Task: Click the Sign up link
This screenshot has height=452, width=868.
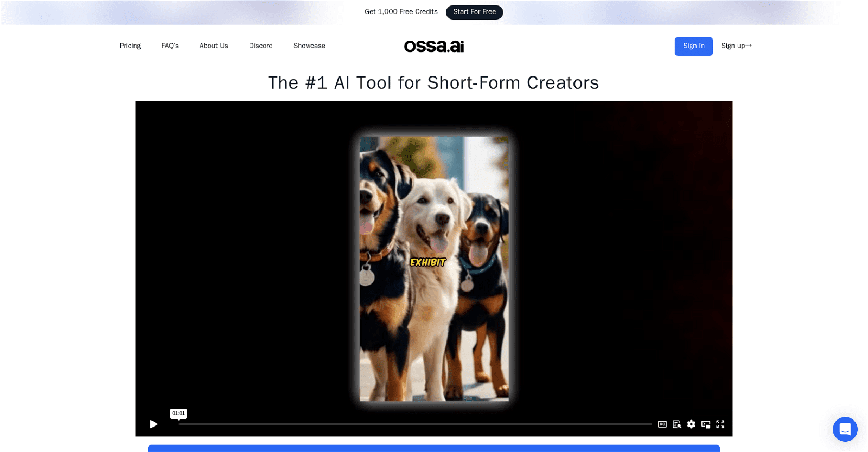Action: tap(736, 46)
